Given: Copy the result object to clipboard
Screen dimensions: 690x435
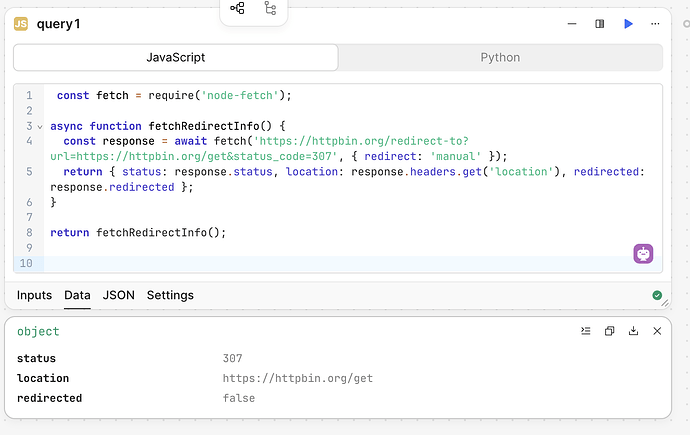Looking at the screenshot, I should (609, 331).
